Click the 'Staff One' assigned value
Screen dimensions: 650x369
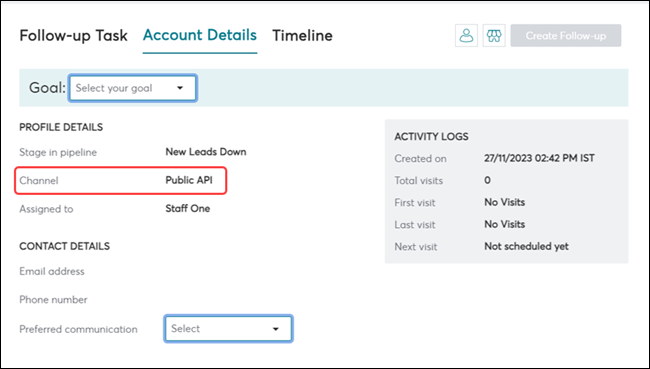coord(187,208)
